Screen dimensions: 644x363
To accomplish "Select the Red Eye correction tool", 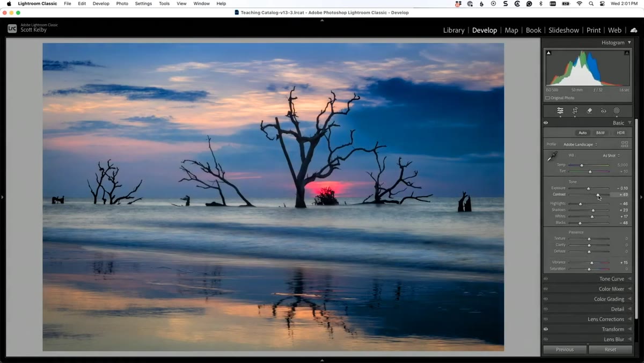I will coord(603,111).
